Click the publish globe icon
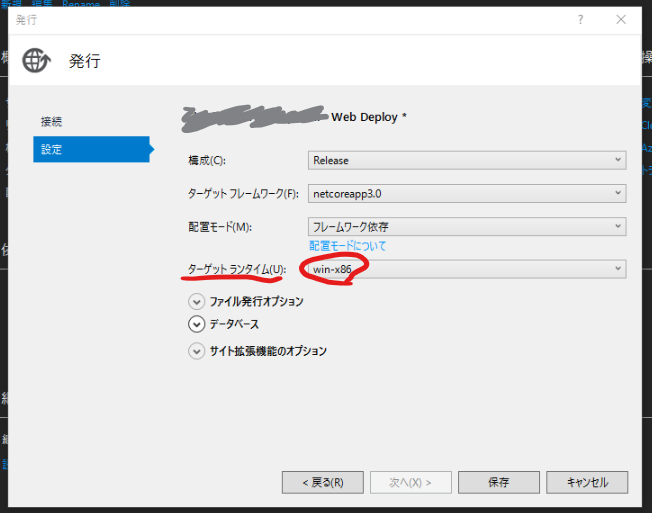652x513 pixels. [x=37, y=60]
